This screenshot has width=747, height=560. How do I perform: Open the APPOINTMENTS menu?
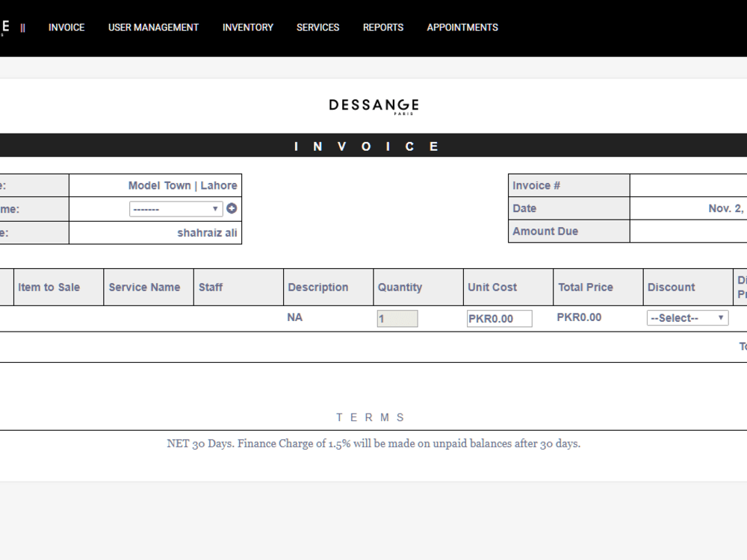(462, 28)
